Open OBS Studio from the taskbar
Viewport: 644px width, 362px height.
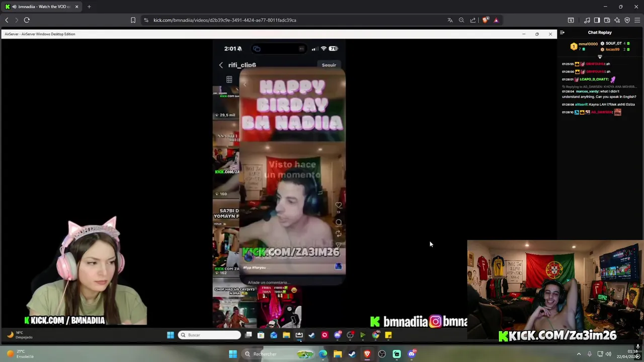click(x=382, y=354)
